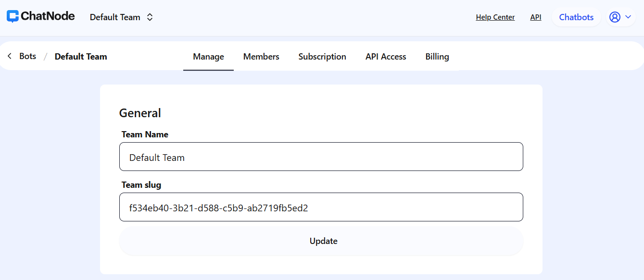Open the API link in header
The image size is (644, 280).
(x=536, y=17)
